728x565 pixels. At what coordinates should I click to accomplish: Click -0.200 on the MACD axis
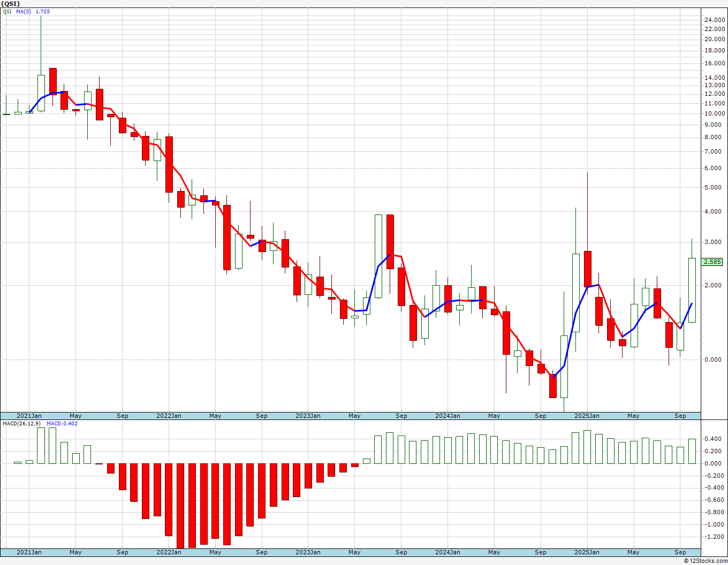point(715,475)
